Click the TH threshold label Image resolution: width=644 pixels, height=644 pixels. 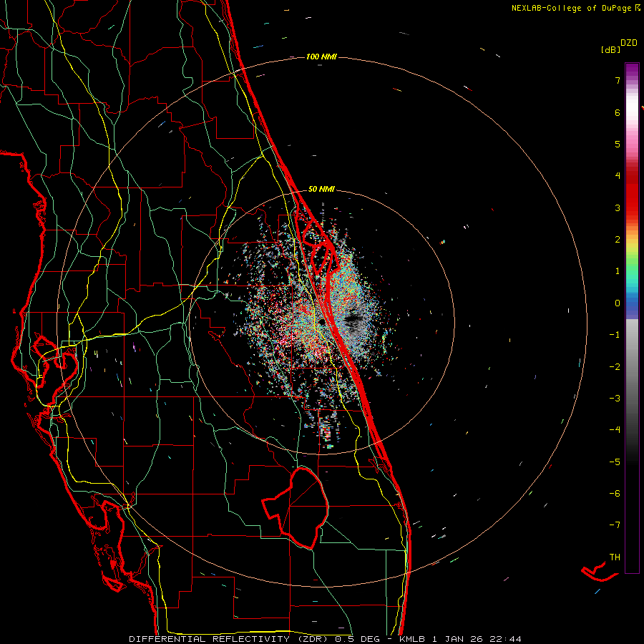(615, 557)
